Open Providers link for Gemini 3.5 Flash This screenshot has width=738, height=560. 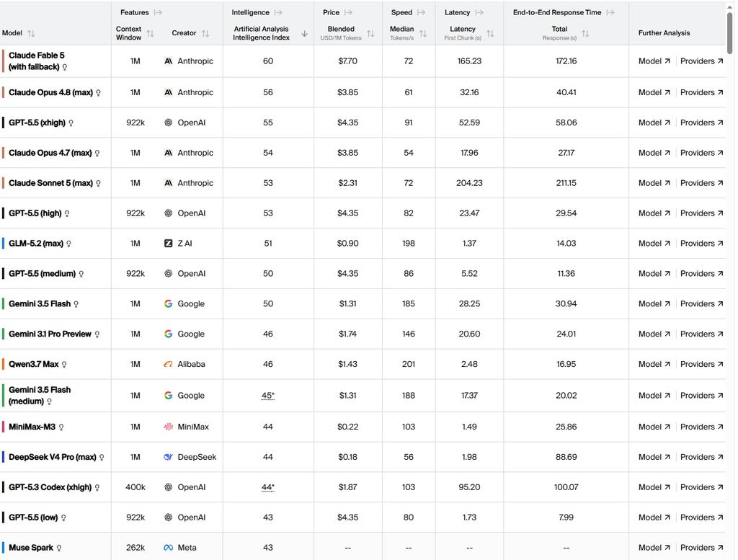pyautogui.click(x=702, y=304)
